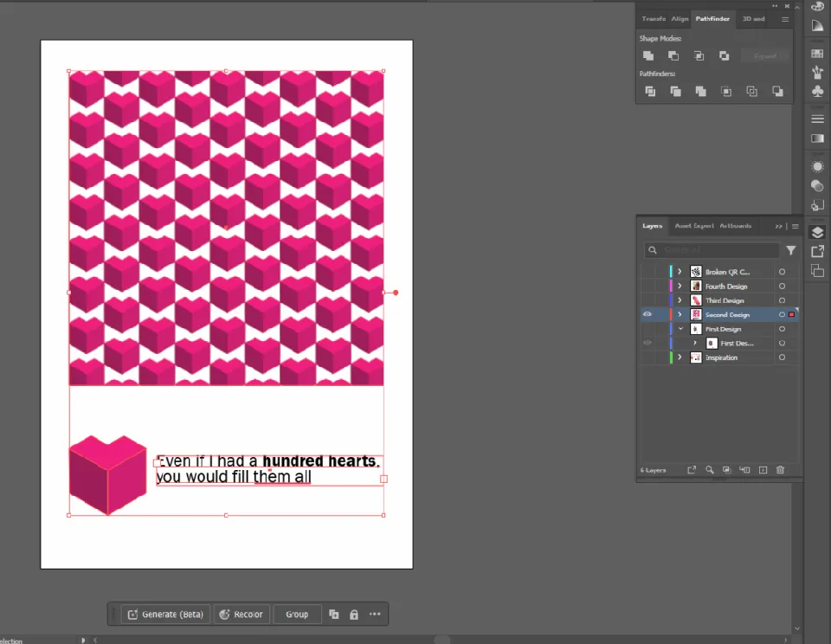The height and width of the screenshot is (644, 831).
Task: Click the lock icon in task bar
Action: coord(353,615)
